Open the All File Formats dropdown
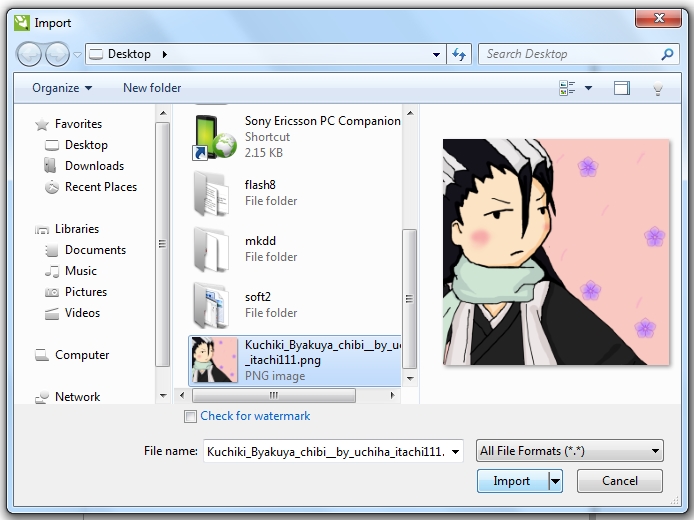694x520 pixels. pyautogui.click(x=570, y=451)
